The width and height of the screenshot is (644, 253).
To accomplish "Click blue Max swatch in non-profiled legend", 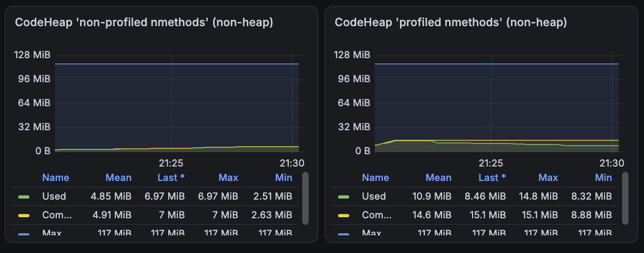I will pyautogui.click(x=25, y=233).
